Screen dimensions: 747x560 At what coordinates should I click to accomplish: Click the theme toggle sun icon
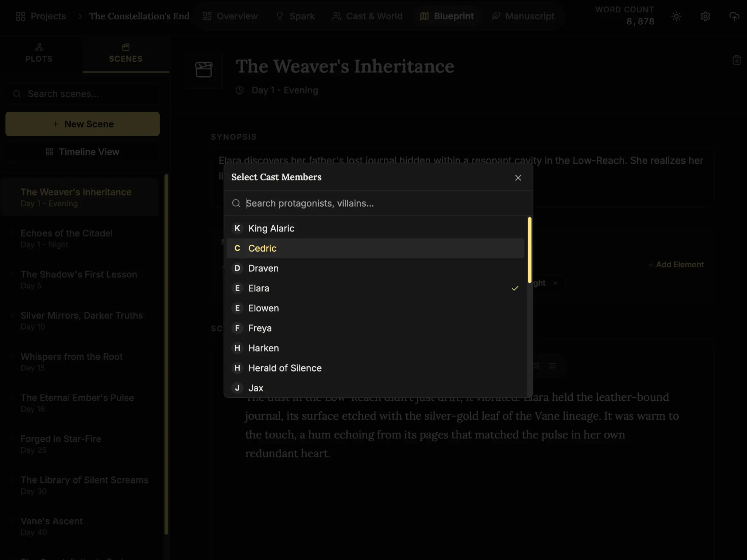pyautogui.click(x=676, y=16)
